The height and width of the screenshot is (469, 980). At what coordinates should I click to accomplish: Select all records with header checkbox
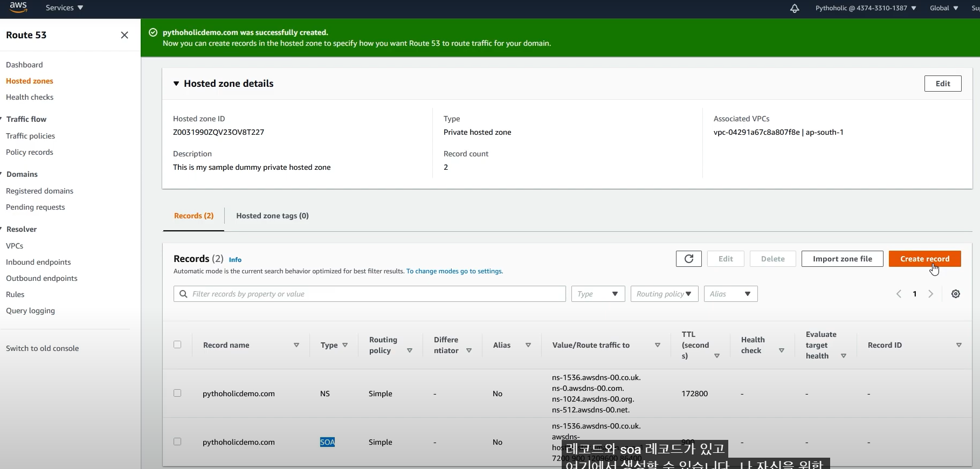coord(177,344)
